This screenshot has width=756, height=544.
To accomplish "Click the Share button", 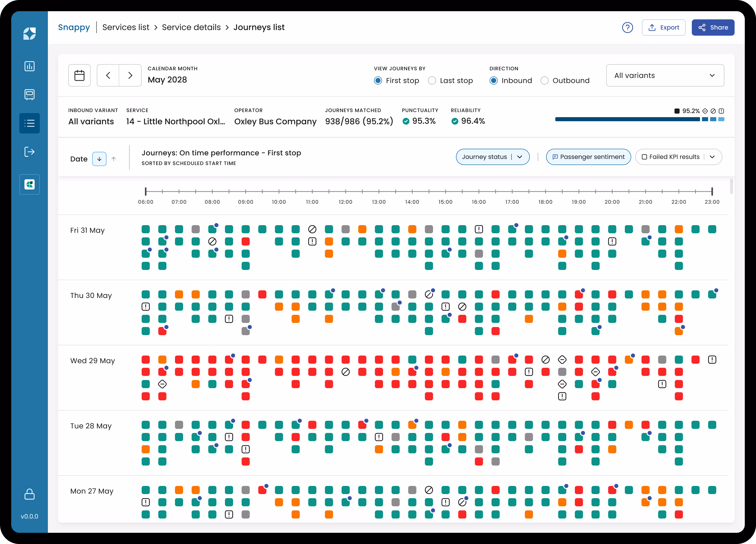I will coord(713,27).
